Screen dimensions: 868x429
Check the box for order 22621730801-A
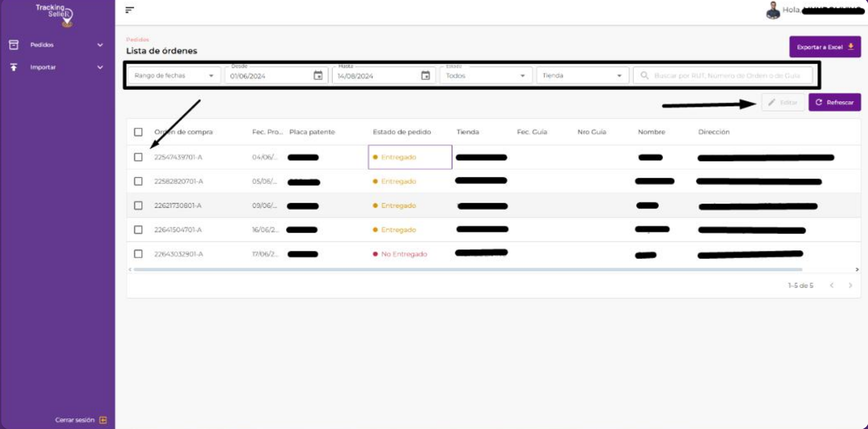[x=138, y=205]
